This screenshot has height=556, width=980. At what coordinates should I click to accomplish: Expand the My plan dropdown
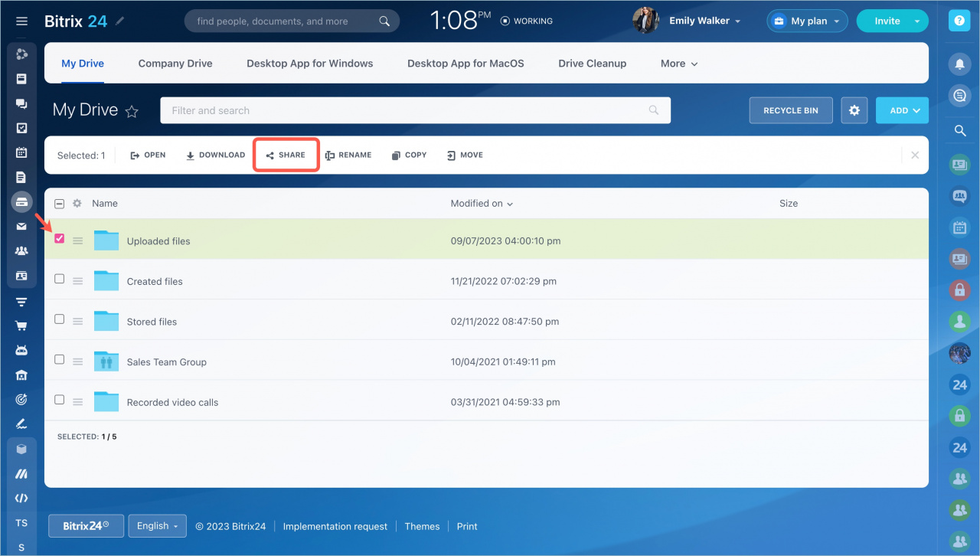pos(807,21)
